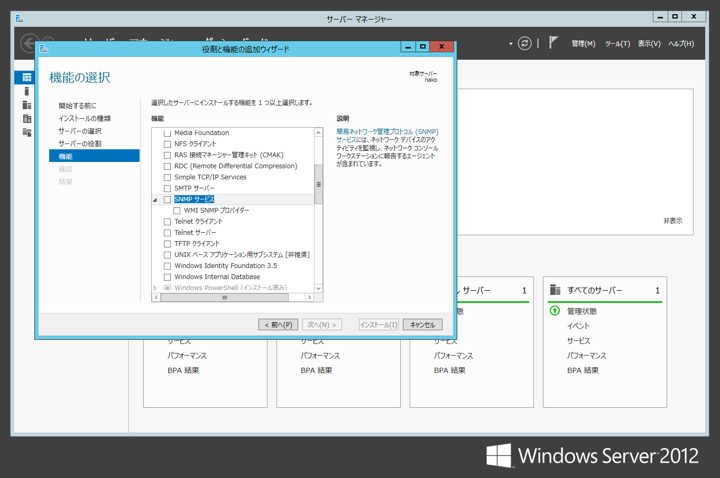720x478 pixels.
Task: Collapse the SNMP サービス tree node
Action: click(155, 200)
